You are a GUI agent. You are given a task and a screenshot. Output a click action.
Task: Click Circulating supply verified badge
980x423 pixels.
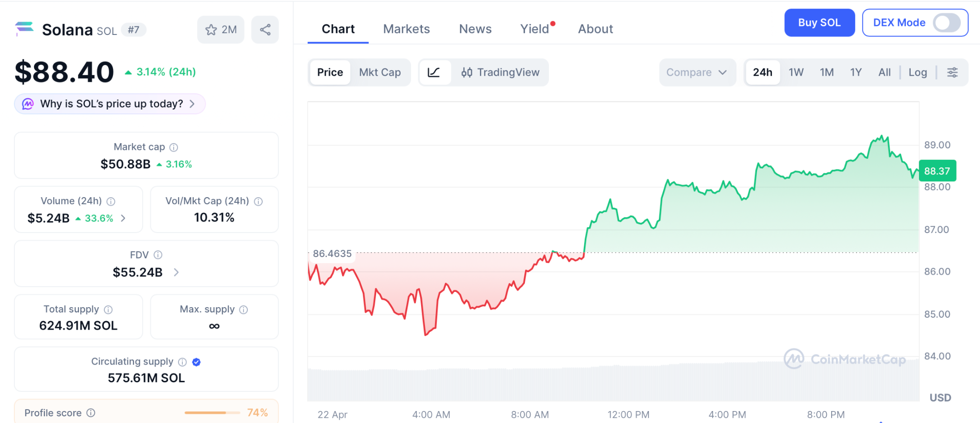tap(196, 362)
